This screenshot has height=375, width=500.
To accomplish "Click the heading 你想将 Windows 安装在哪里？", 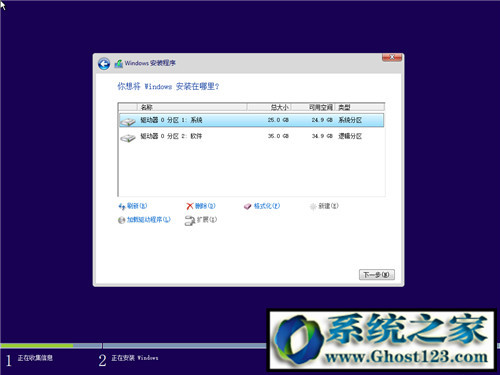I will 168,87.
